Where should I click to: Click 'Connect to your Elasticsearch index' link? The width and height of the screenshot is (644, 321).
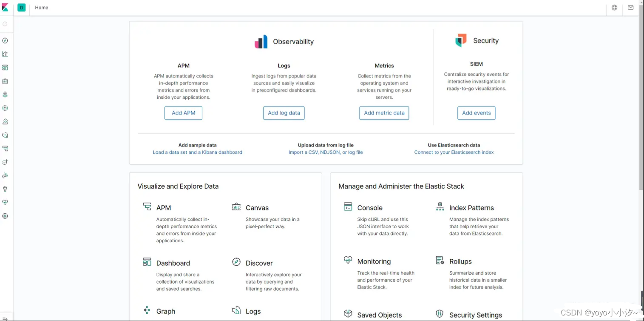tap(454, 152)
